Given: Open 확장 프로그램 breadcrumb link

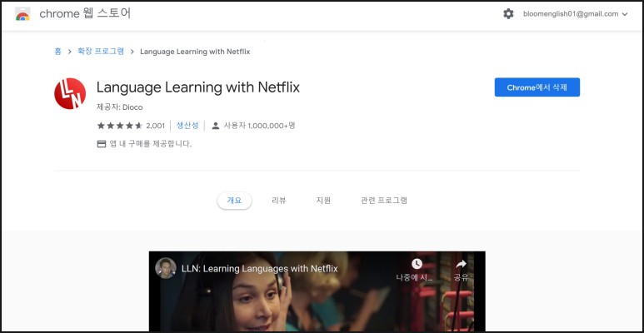Looking at the screenshot, I should [x=101, y=52].
